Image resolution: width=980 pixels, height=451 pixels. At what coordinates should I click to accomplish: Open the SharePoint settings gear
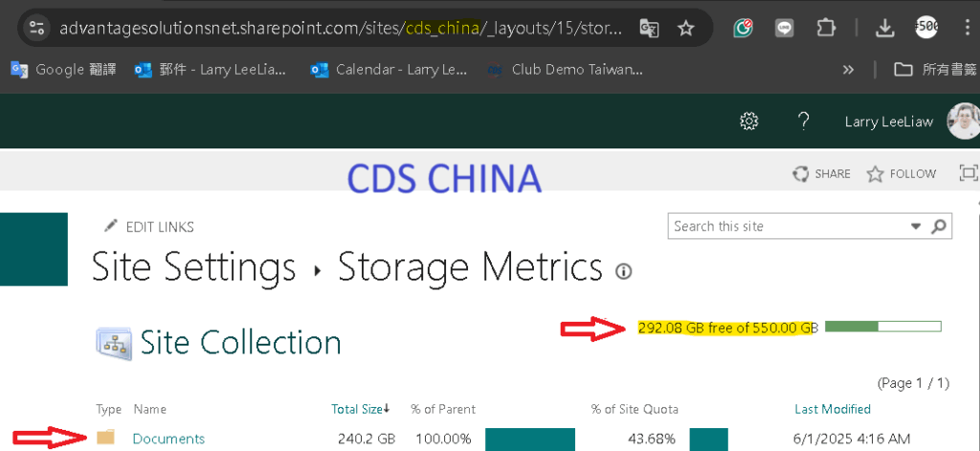coord(748,121)
